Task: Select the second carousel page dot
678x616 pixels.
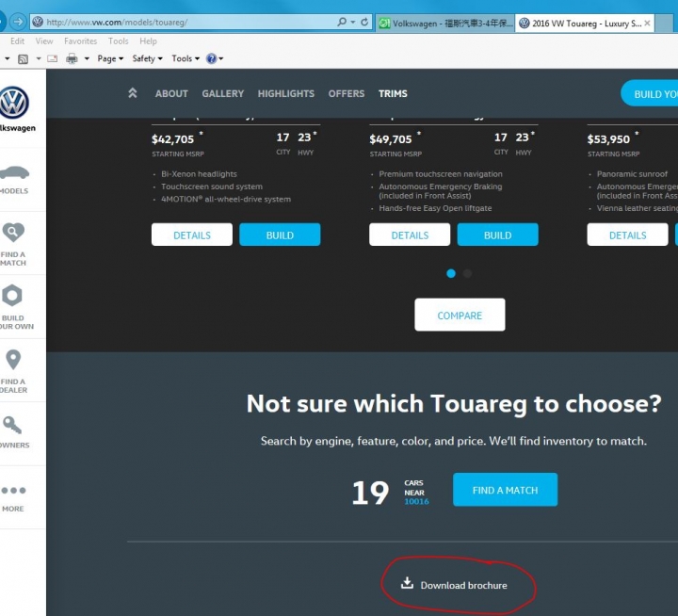Action: tap(467, 273)
